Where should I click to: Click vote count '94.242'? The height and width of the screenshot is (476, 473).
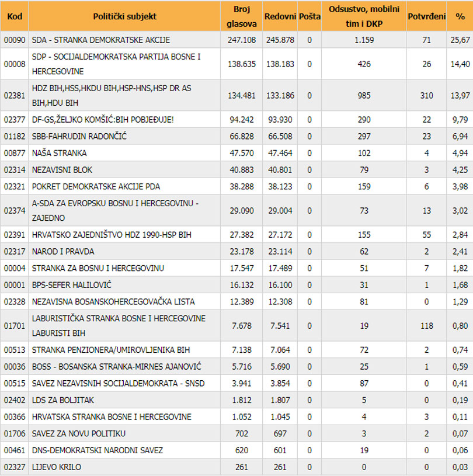pyautogui.click(x=242, y=119)
